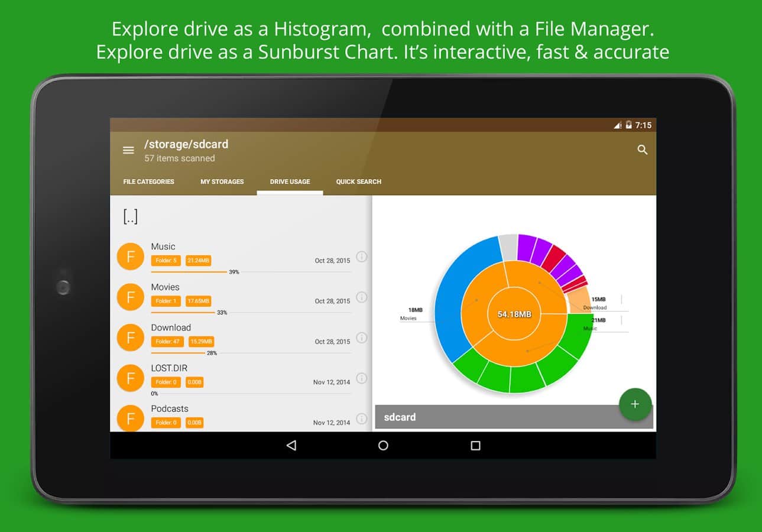Open info icon for Music folder
The height and width of the screenshot is (532, 762).
pyautogui.click(x=362, y=257)
